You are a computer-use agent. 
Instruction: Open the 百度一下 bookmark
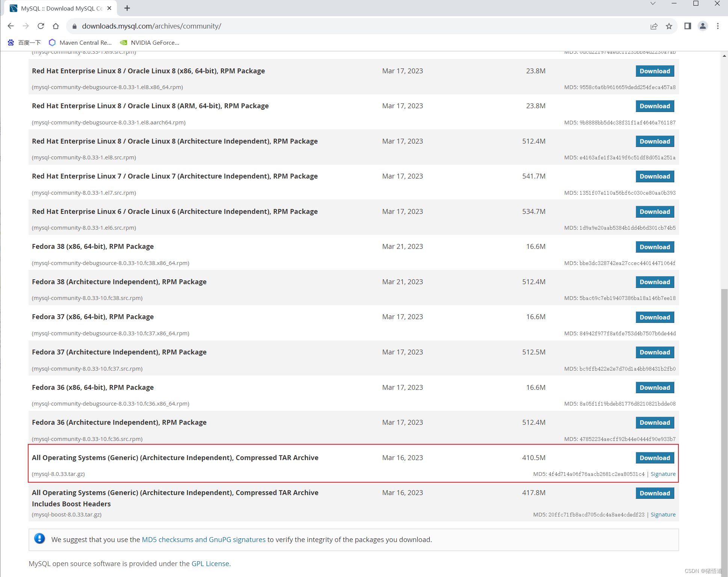[x=24, y=42]
